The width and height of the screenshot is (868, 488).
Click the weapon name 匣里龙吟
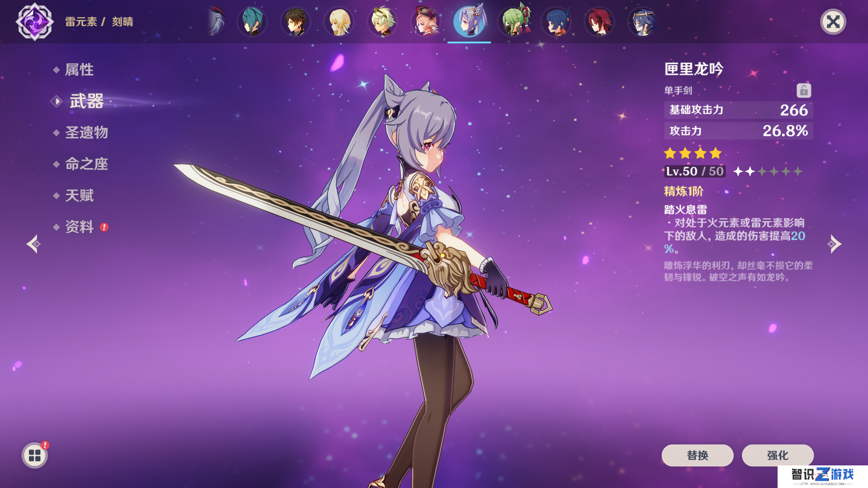[x=694, y=69]
